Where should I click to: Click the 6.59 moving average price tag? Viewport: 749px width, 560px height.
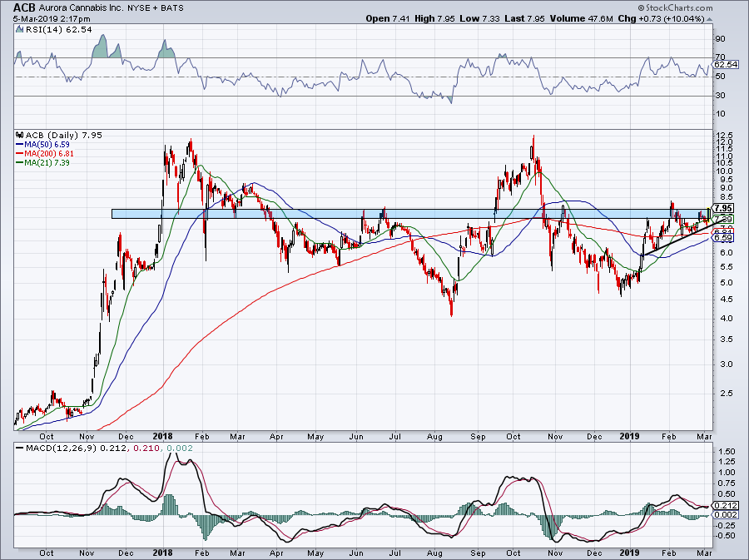point(724,237)
